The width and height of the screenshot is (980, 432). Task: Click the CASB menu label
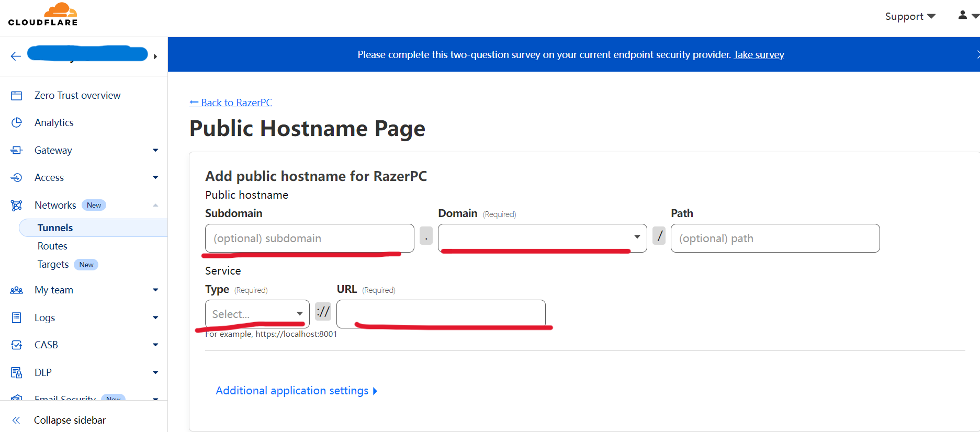point(46,345)
